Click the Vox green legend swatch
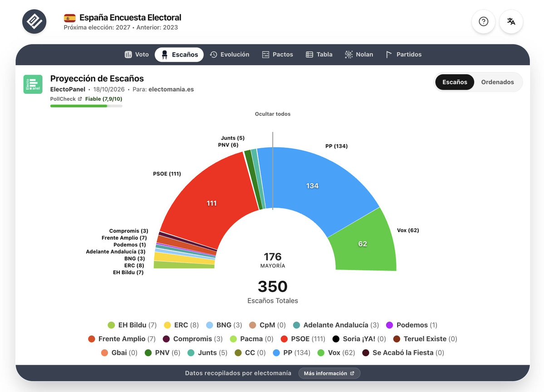 (321, 353)
